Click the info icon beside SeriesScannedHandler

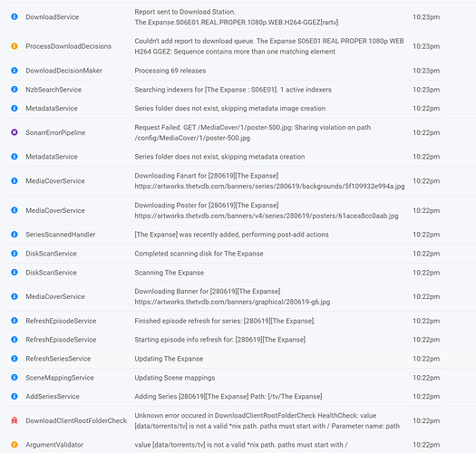(15, 235)
